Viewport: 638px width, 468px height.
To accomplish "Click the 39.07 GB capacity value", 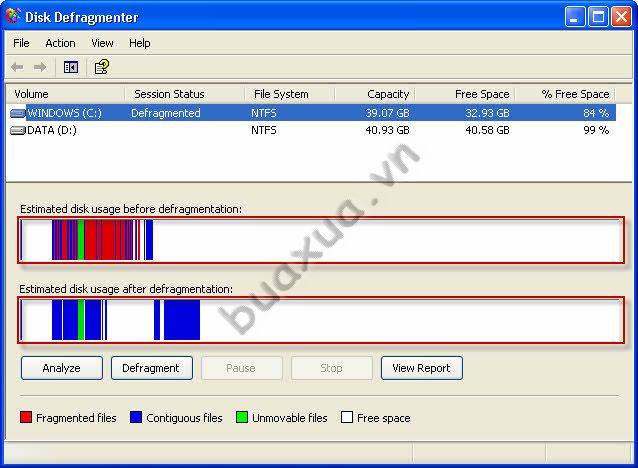I will coord(387,113).
